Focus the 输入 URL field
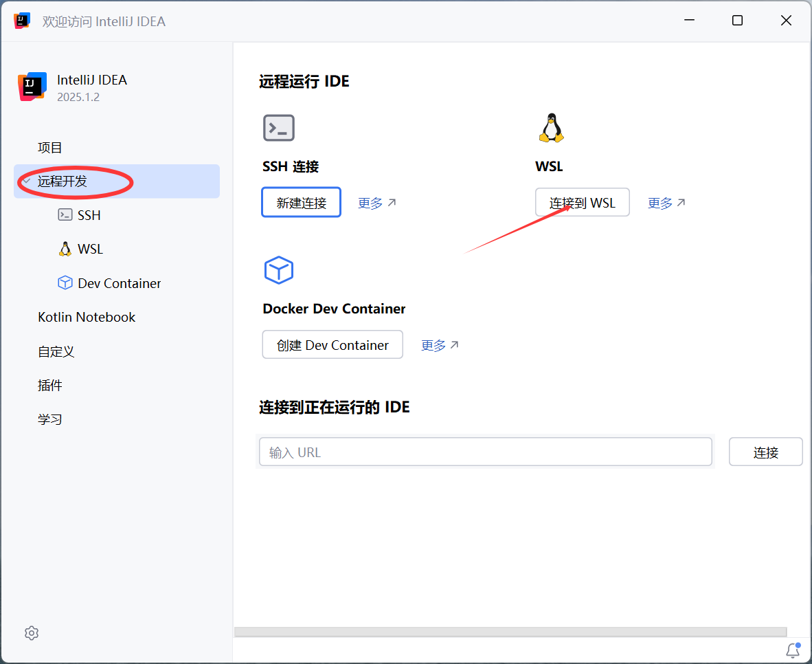This screenshot has height=664, width=812. 485,452
